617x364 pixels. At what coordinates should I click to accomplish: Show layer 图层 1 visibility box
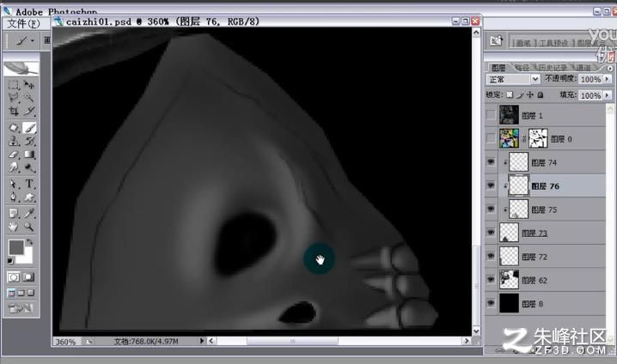(491, 115)
